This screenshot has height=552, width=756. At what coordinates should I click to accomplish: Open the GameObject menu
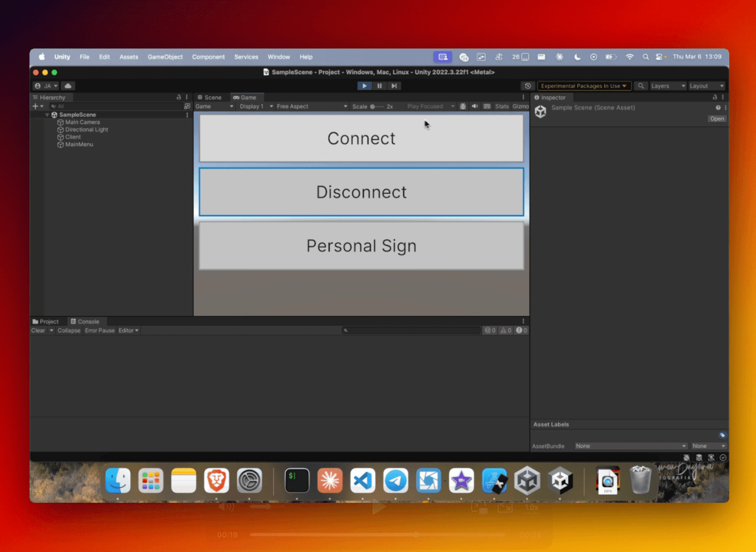click(x=165, y=57)
